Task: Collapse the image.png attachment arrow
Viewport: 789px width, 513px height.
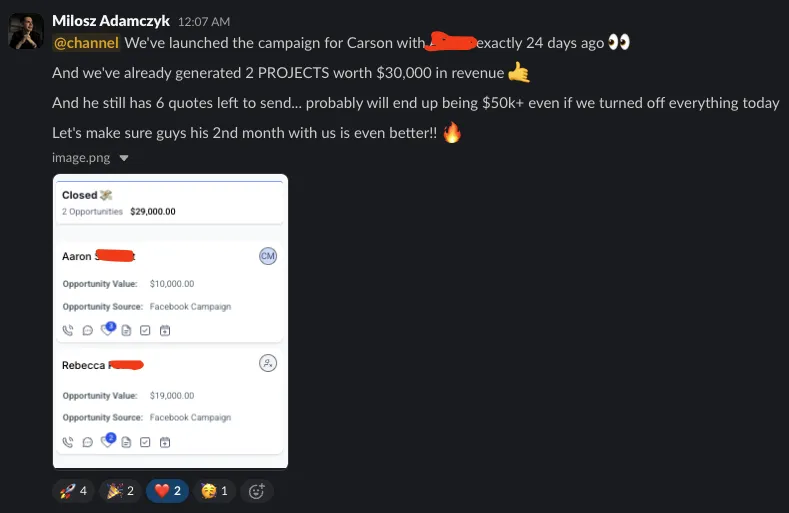Action: coord(124,158)
